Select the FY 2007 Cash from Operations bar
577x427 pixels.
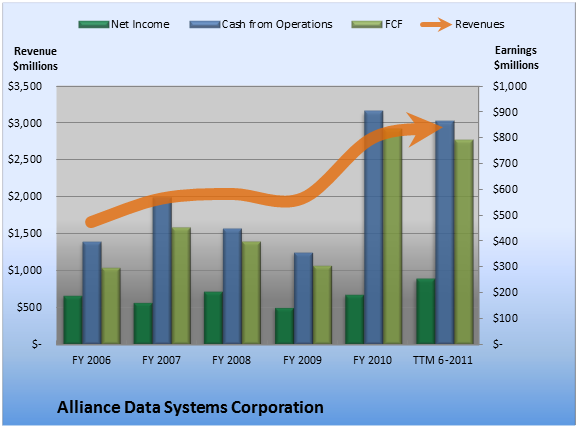[x=162, y=270]
